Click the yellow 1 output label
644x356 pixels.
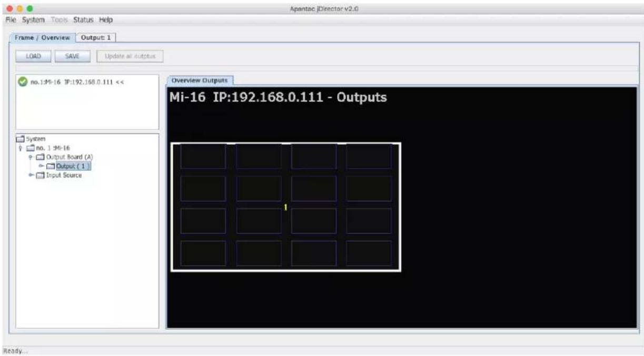[x=285, y=207]
